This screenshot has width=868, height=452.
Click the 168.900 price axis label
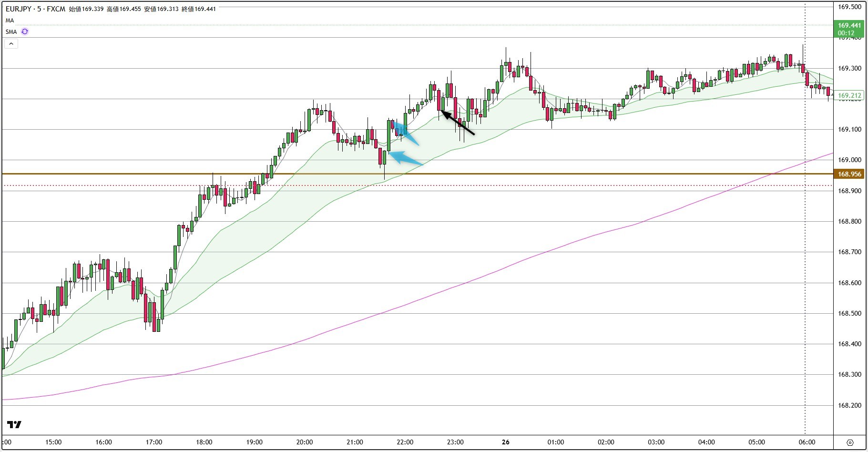tap(849, 191)
